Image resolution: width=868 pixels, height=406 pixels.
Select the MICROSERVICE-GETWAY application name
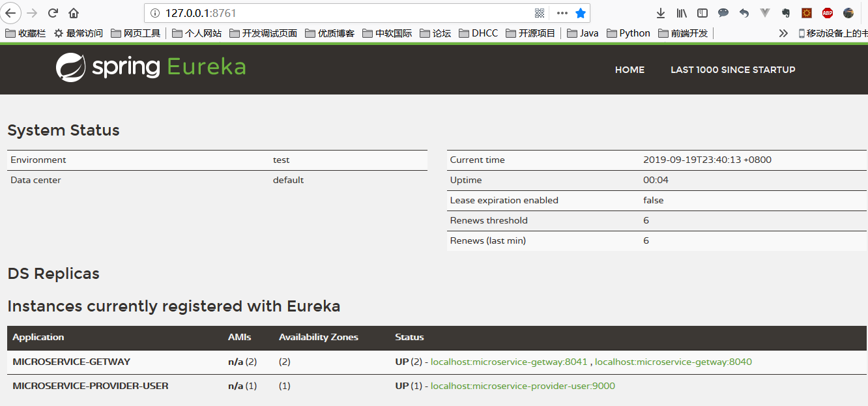click(72, 362)
